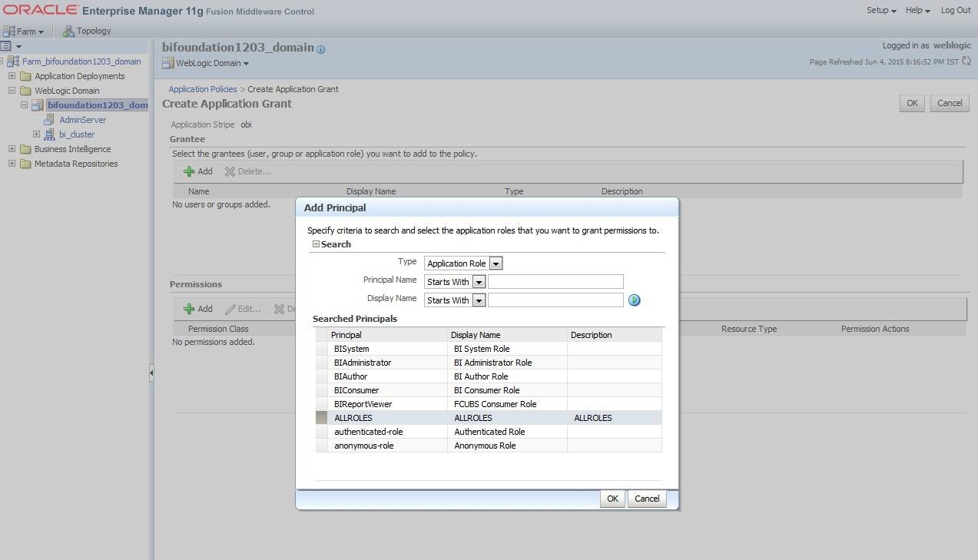Click the Application Policies breadcrumb link
This screenshot has height=560, width=978.
click(203, 89)
